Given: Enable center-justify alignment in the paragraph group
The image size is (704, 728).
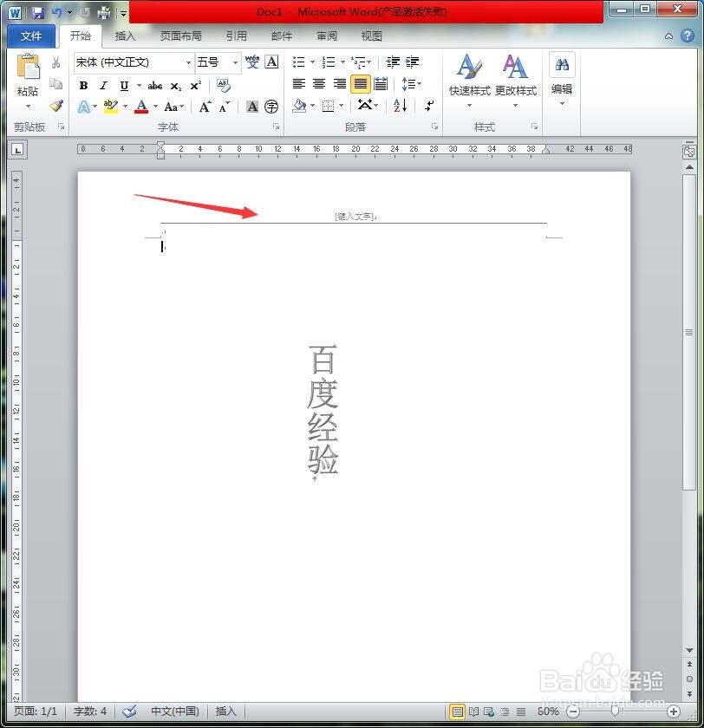Looking at the screenshot, I should 319,84.
